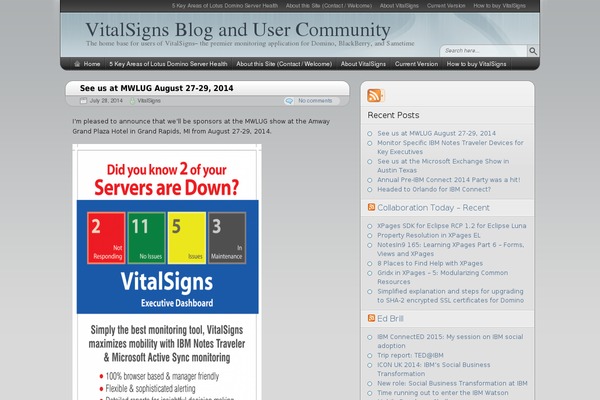Select 'About this Site (Contact / Welcome)' in main navbar

pyautogui.click(x=284, y=64)
